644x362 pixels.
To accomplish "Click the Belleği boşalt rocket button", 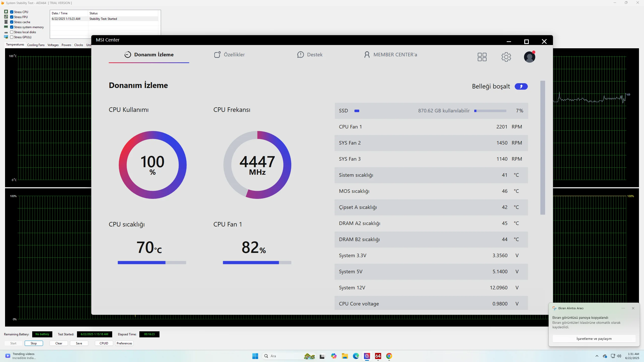I will 521,86.
